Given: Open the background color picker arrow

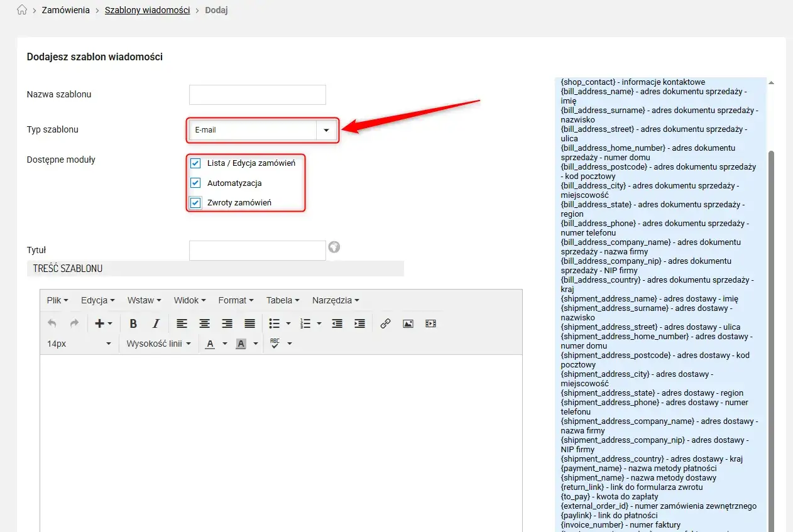Looking at the screenshot, I should coord(256,344).
